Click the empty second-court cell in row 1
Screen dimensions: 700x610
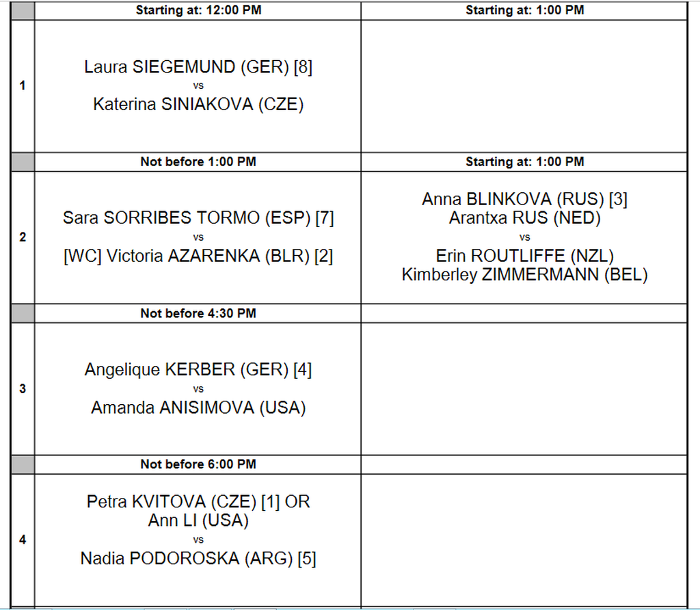[x=524, y=86]
